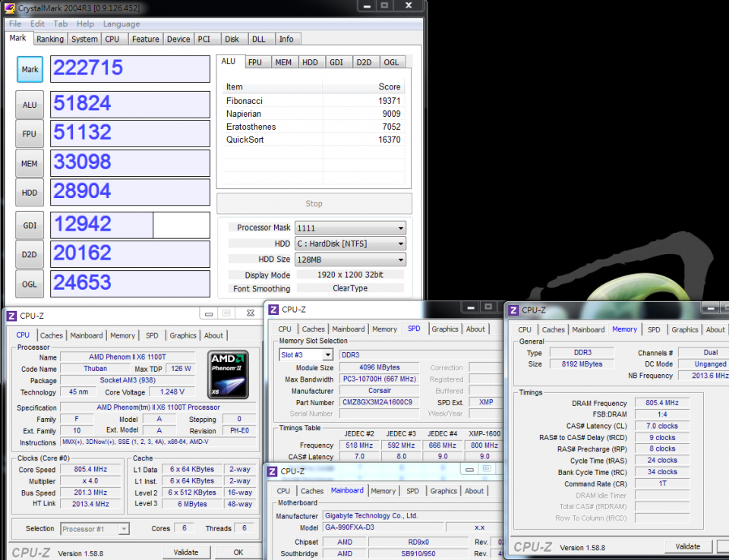Launch the D2D benchmark test

[29, 253]
